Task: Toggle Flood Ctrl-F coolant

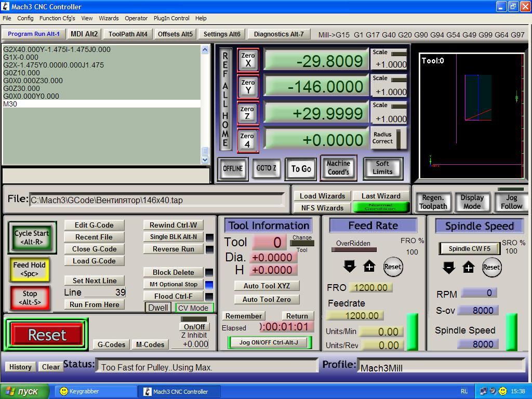Action: (174, 296)
